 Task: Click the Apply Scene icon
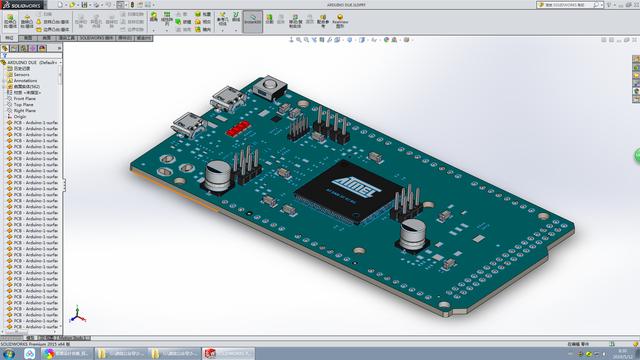point(394,40)
